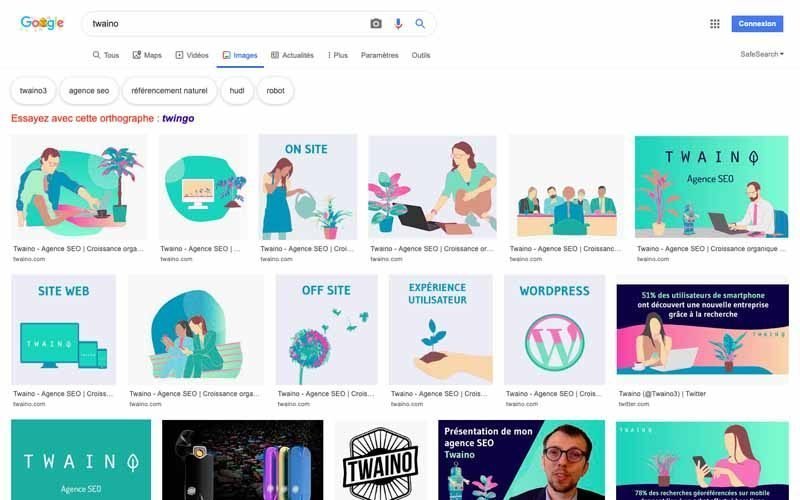The image size is (800, 500).
Task: Click caption under the SITE WEB image
Action: [x=63, y=394]
